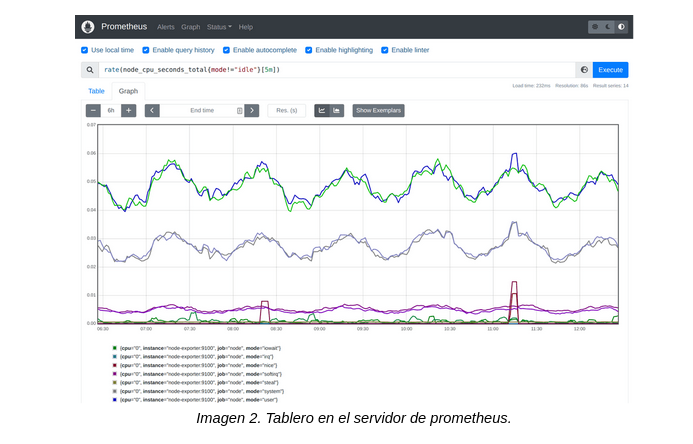Open the Alerts page
Viewport: 693px width, 444px height.
coord(166,27)
